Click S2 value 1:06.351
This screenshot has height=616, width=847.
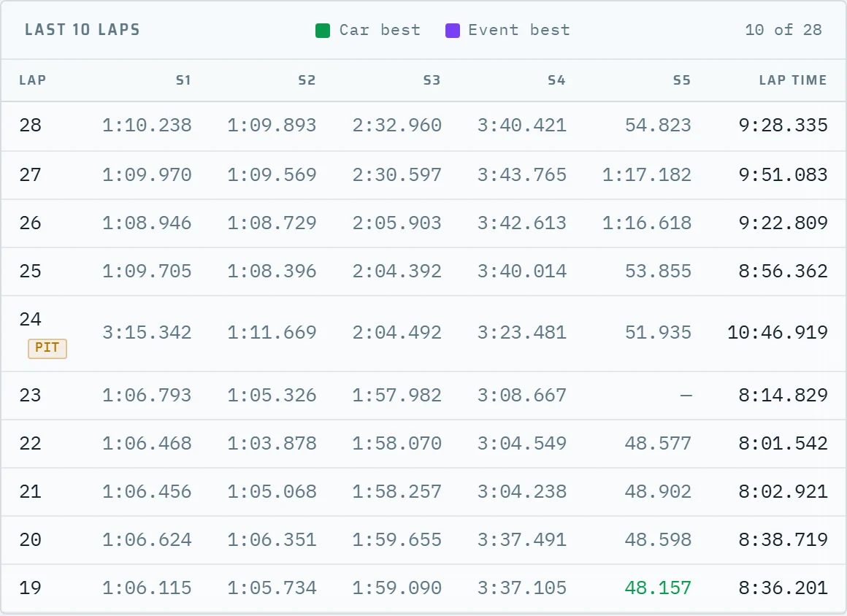tap(272, 540)
